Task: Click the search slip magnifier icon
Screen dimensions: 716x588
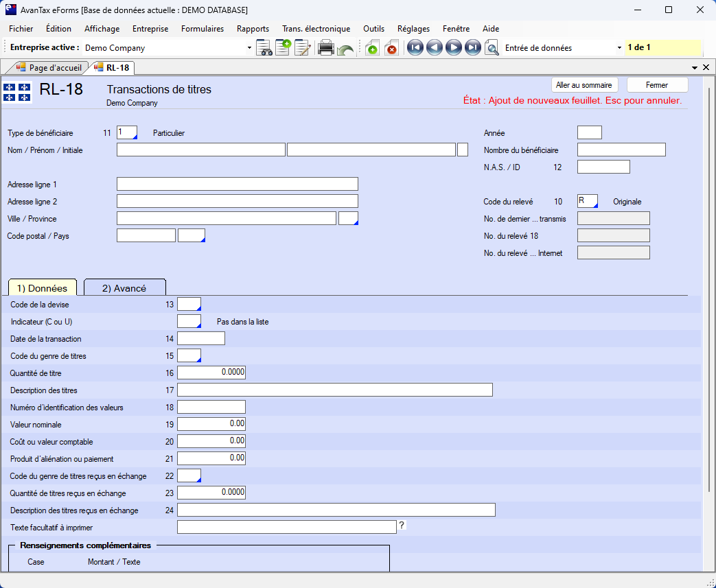Action: 492,48
